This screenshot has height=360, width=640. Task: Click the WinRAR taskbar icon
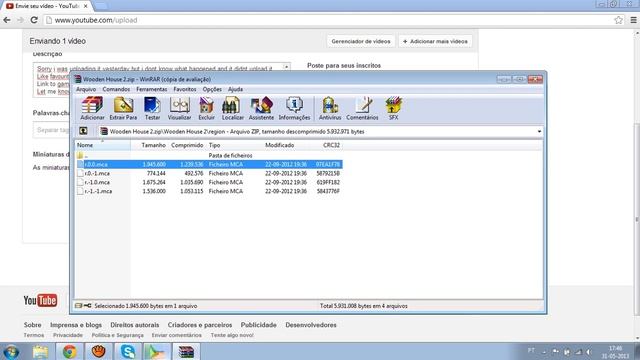186,351
